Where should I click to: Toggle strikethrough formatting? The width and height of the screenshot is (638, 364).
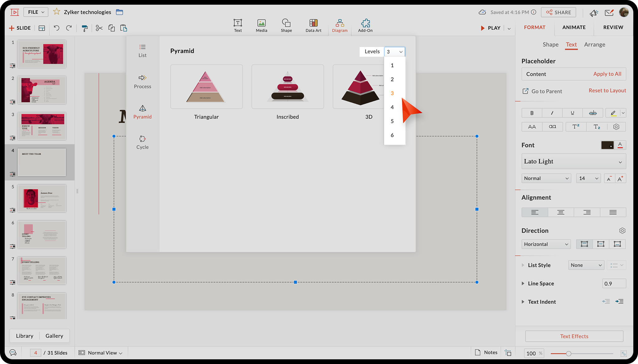pos(592,113)
